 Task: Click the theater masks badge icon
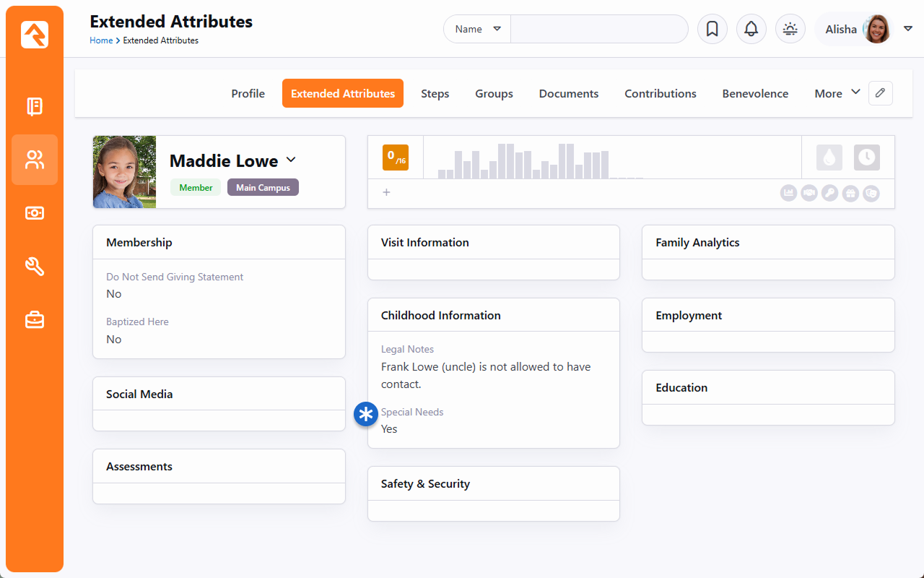point(871,193)
